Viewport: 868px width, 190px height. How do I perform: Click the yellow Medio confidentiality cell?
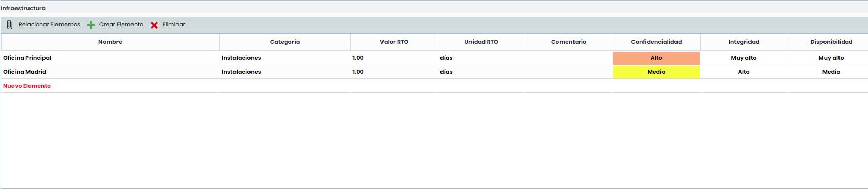click(x=656, y=72)
